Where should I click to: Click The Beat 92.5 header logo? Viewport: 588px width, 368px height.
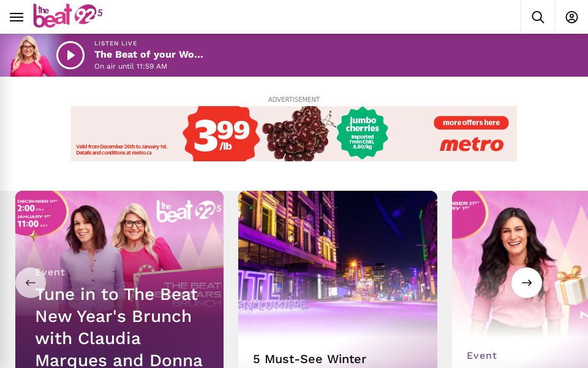68,16
